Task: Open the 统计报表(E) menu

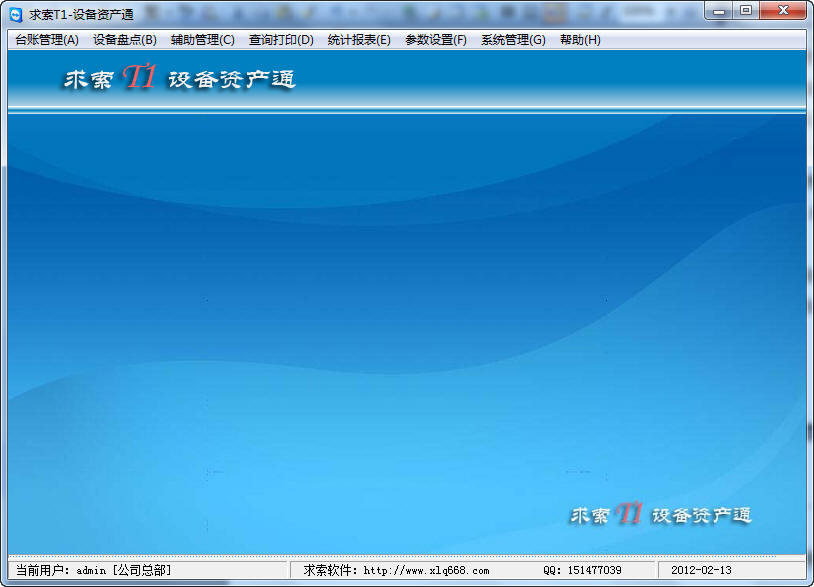Action: coord(359,40)
